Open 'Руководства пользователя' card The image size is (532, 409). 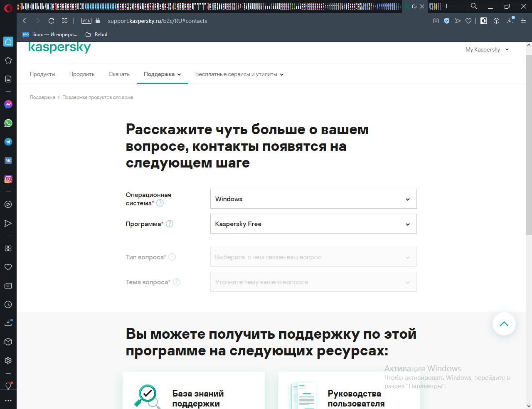coord(349,390)
